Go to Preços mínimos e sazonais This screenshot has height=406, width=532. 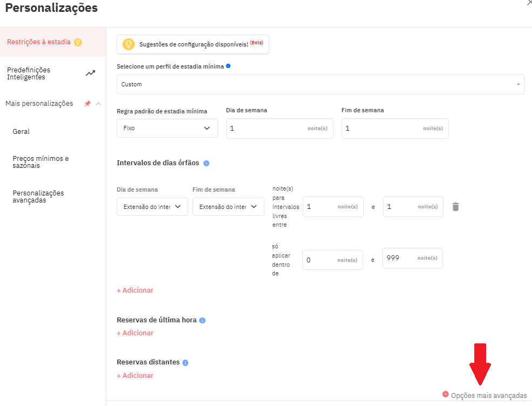click(x=41, y=162)
